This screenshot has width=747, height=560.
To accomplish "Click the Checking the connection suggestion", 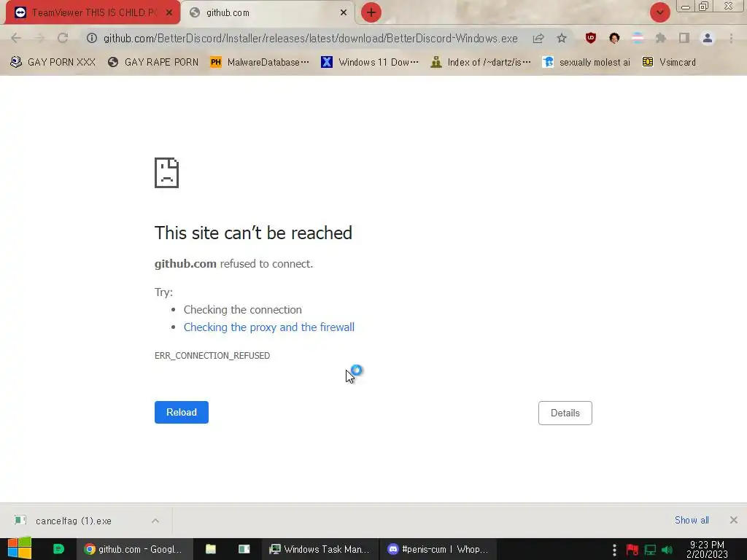I will tap(242, 309).
